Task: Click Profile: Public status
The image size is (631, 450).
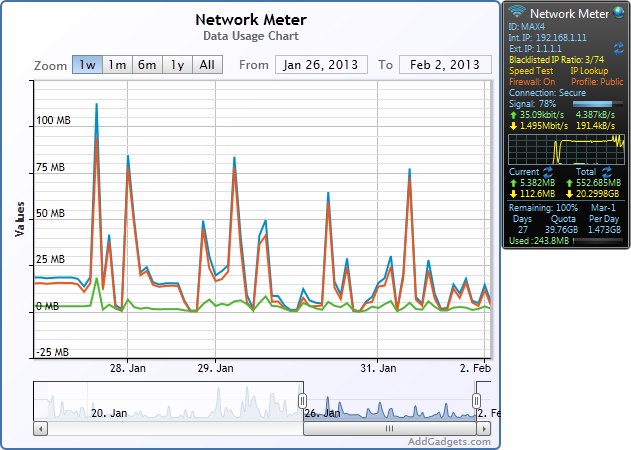Action: click(597, 82)
